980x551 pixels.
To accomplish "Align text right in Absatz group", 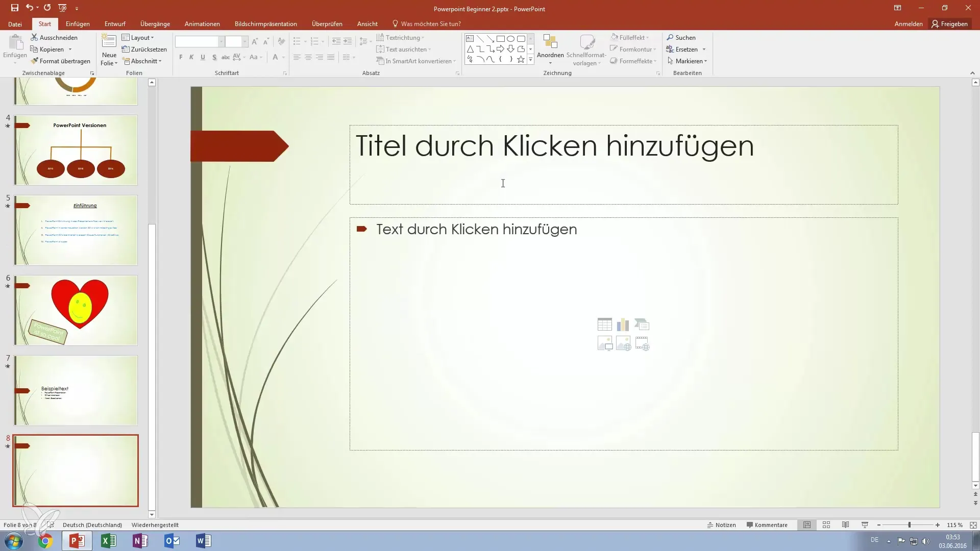I will pos(320,57).
